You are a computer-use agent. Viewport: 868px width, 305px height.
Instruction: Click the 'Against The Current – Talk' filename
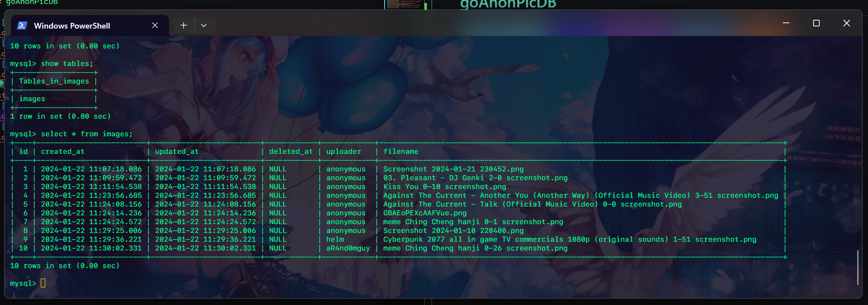533,204
